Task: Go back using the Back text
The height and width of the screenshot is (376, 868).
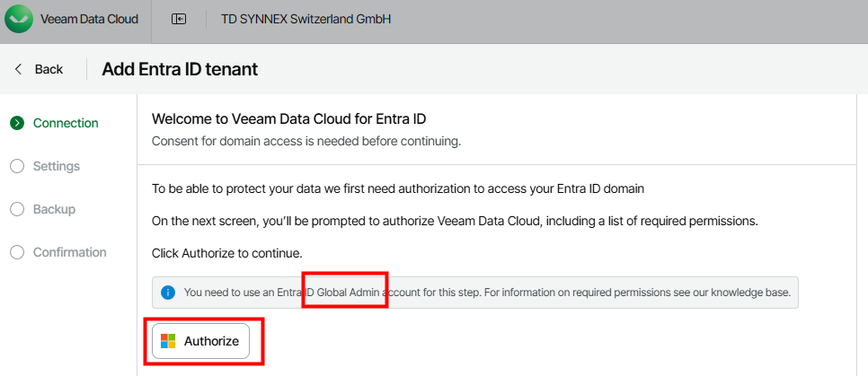Action: [49, 69]
